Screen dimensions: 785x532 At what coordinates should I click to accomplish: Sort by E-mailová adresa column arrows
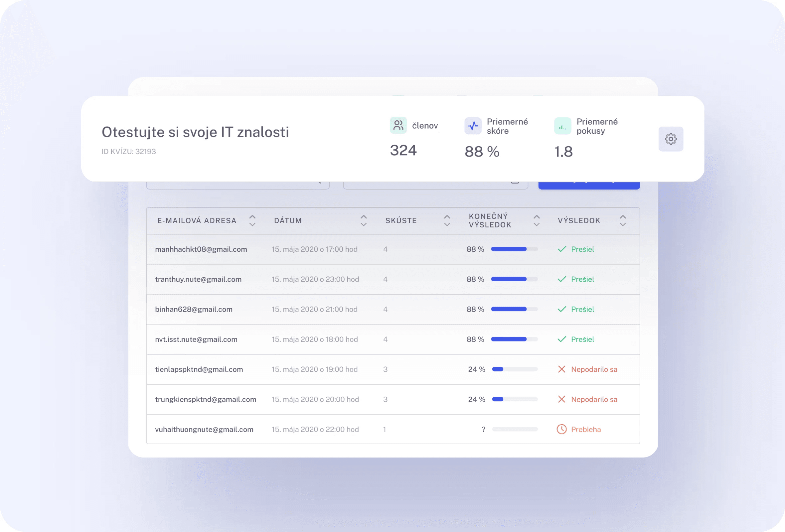click(x=252, y=220)
